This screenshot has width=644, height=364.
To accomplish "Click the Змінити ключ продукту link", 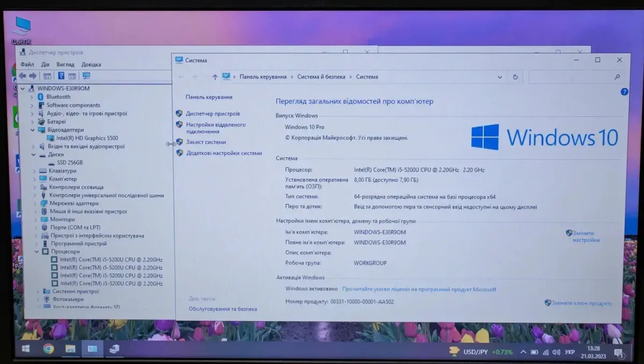I will coord(581,303).
